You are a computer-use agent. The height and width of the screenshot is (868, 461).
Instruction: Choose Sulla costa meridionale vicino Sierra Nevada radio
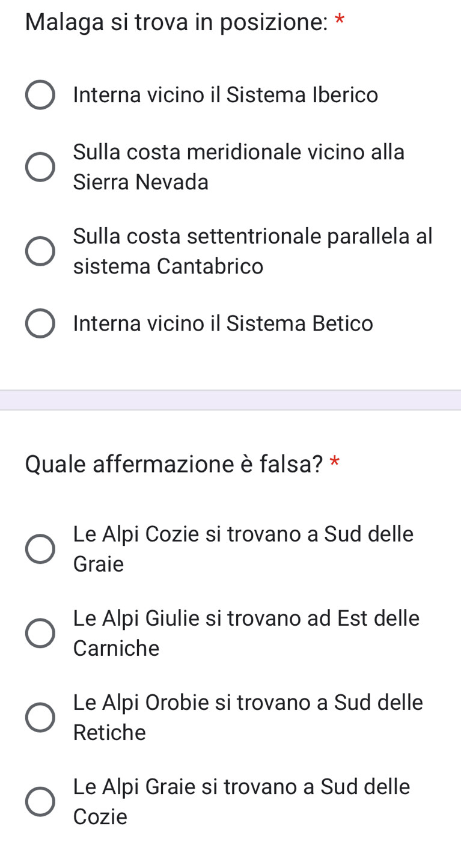40,167
